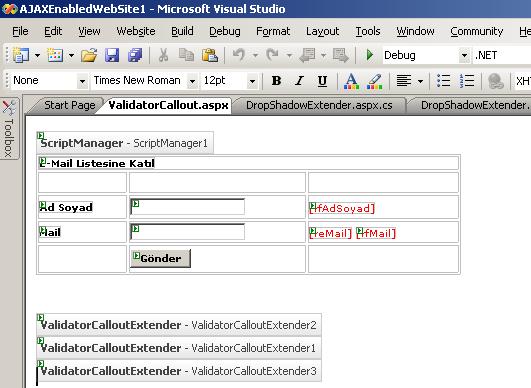Open the Edit menu
This screenshot has height=388, width=531.
coord(53,31)
